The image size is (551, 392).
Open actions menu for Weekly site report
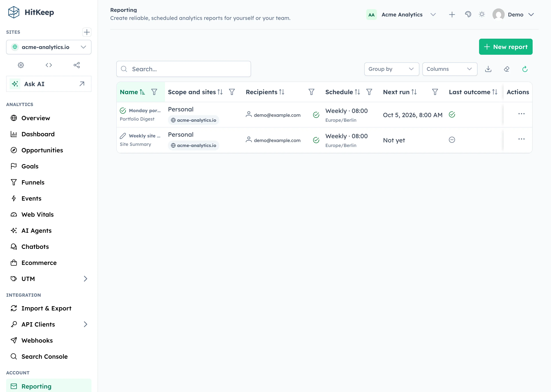[521, 139]
